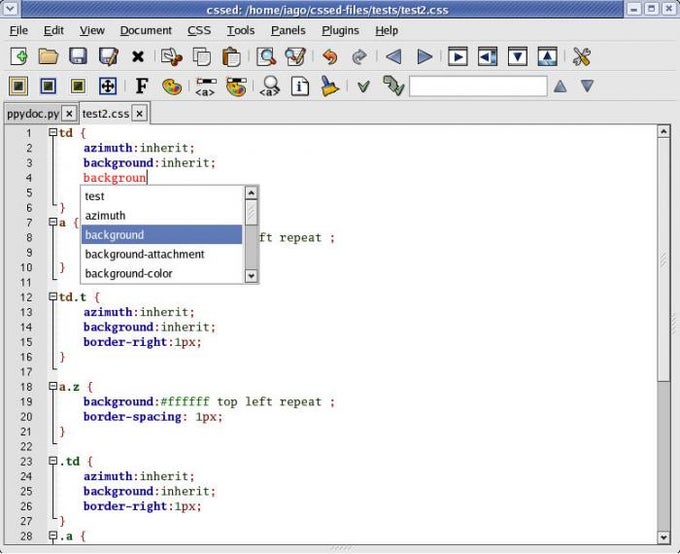
Task: Open the font wizard F icon
Action: 142,86
